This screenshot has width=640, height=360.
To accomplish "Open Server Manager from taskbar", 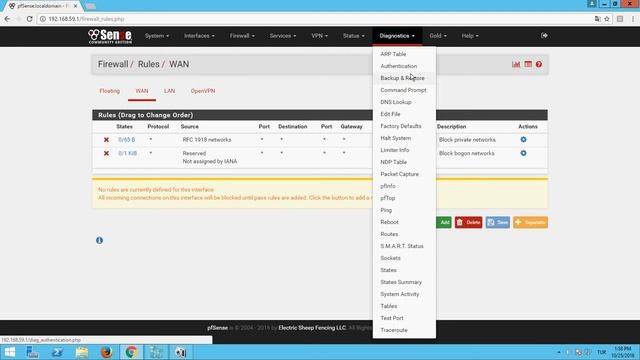I will 32,352.
